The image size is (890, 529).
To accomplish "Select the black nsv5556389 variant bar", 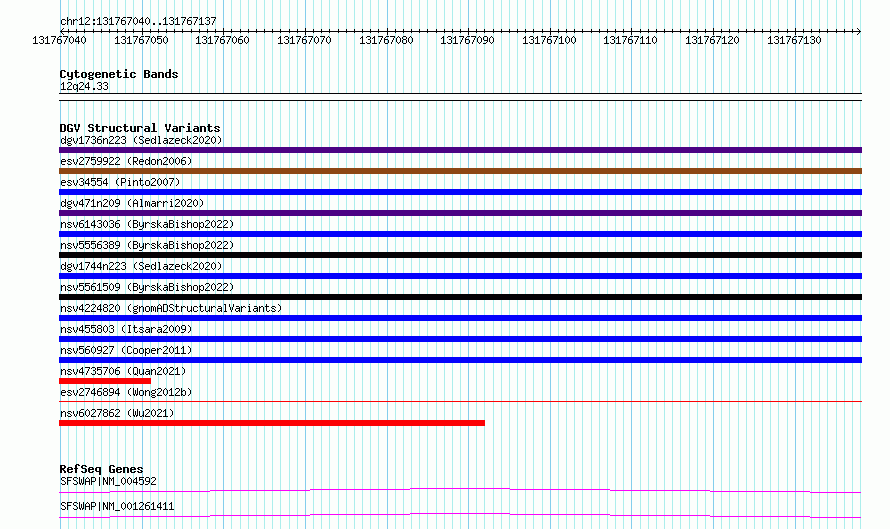I will (x=460, y=255).
